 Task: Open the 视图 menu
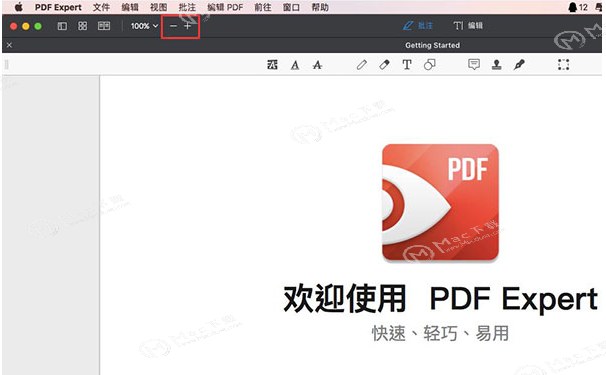(x=158, y=7)
